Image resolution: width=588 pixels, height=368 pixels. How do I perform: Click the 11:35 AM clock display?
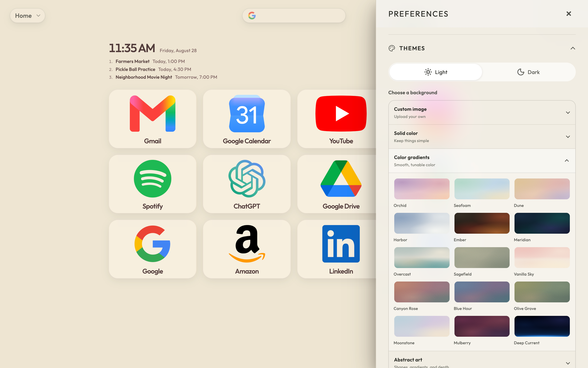point(132,48)
